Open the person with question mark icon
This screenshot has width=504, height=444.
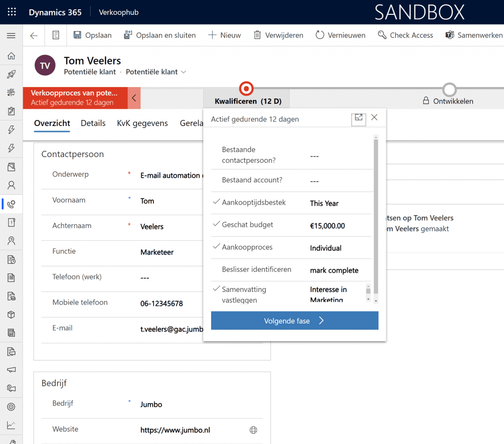pos(11,241)
